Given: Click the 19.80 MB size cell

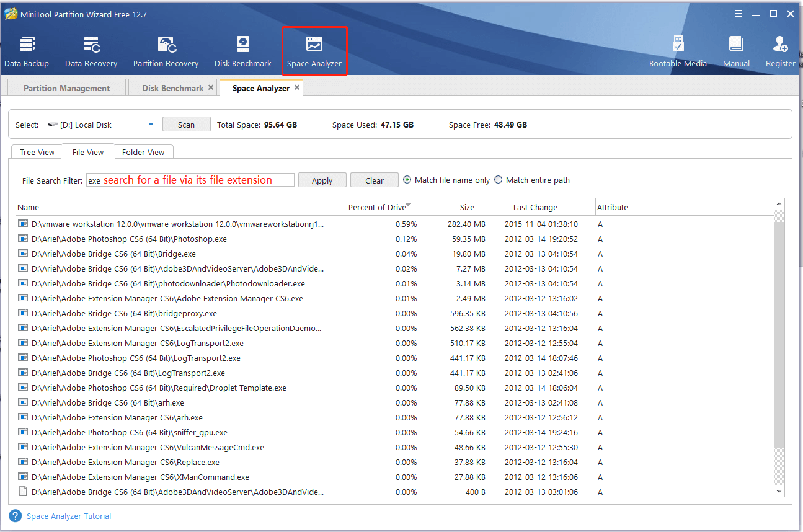Looking at the screenshot, I should [x=469, y=254].
